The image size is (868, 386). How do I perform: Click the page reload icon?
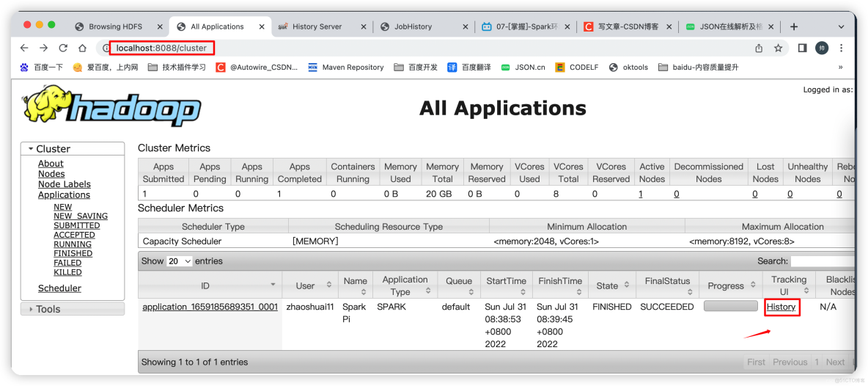point(63,48)
